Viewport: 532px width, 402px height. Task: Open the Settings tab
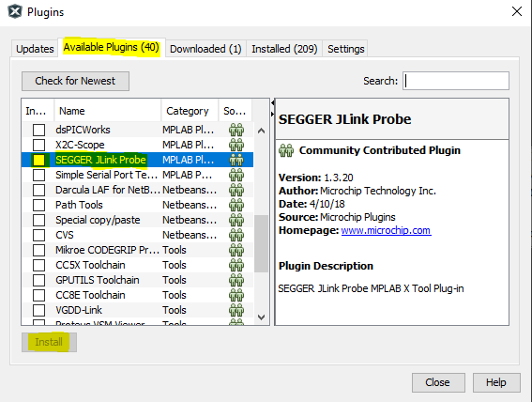tap(345, 49)
